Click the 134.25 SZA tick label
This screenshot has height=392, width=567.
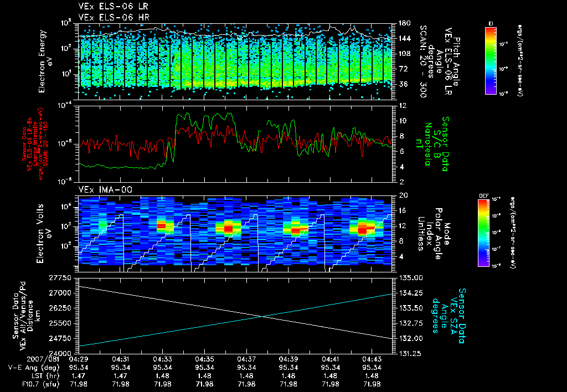tap(410, 293)
